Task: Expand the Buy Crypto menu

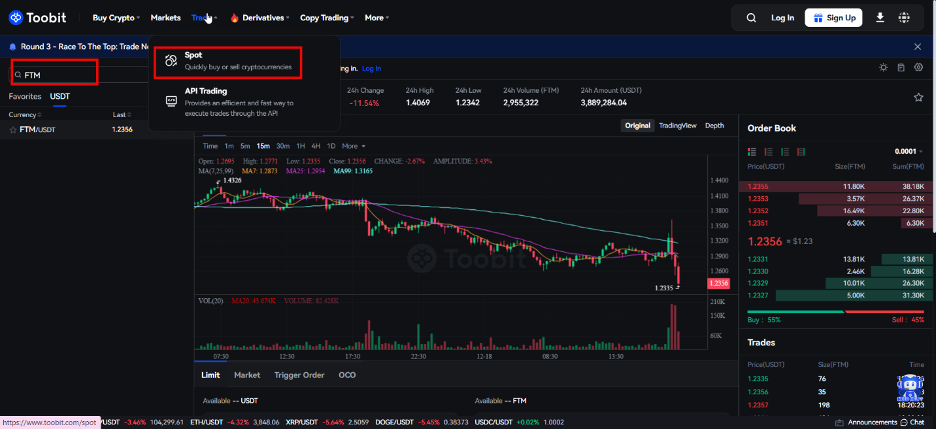Action: click(116, 18)
